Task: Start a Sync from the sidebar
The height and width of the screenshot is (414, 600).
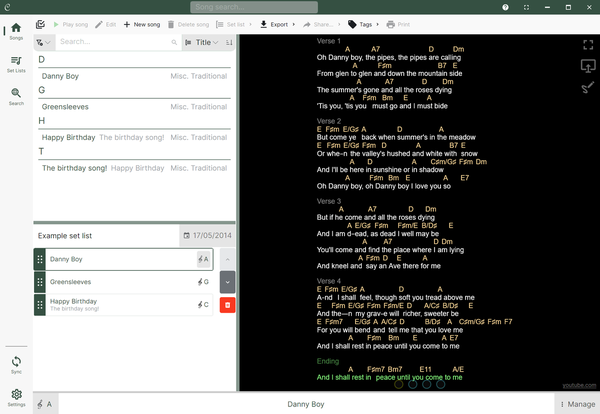Action: click(16, 365)
